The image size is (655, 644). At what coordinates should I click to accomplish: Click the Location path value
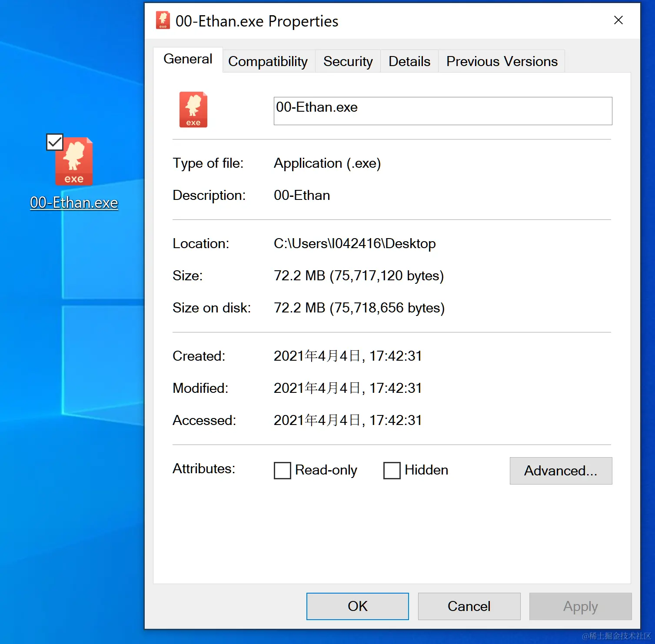355,243
